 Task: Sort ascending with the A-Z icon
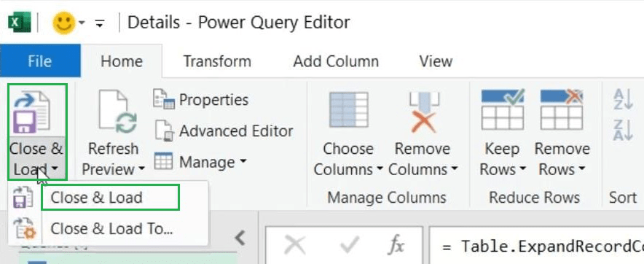coord(622,99)
